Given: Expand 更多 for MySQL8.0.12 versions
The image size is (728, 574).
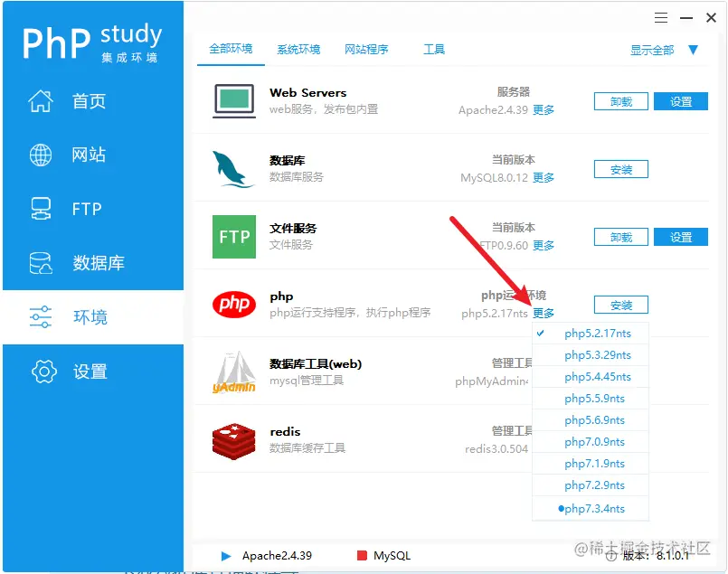Looking at the screenshot, I should click(x=544, y=178).
